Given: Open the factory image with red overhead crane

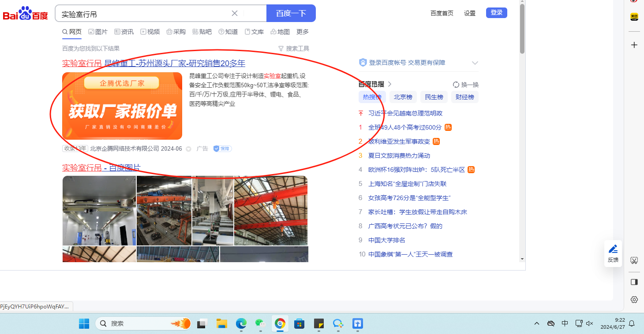Looking at the screenshot, I should point(164,211).
